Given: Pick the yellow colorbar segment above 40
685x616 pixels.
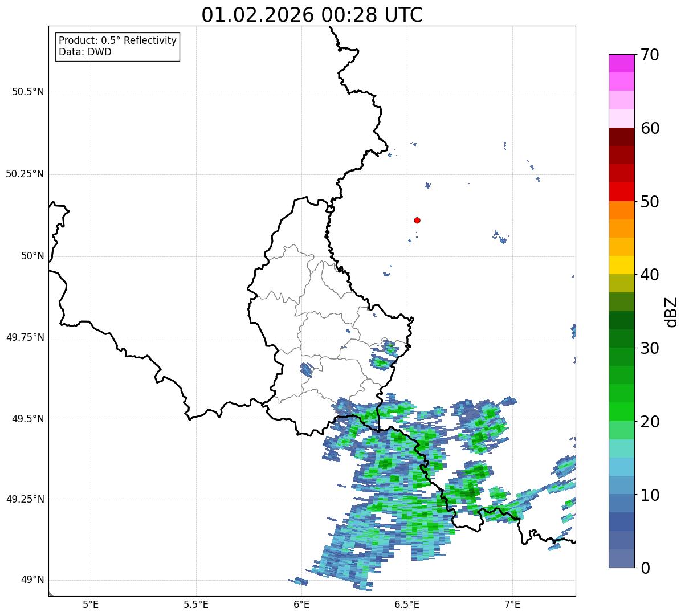Looking at the screenshot, I should coord(621,266).
